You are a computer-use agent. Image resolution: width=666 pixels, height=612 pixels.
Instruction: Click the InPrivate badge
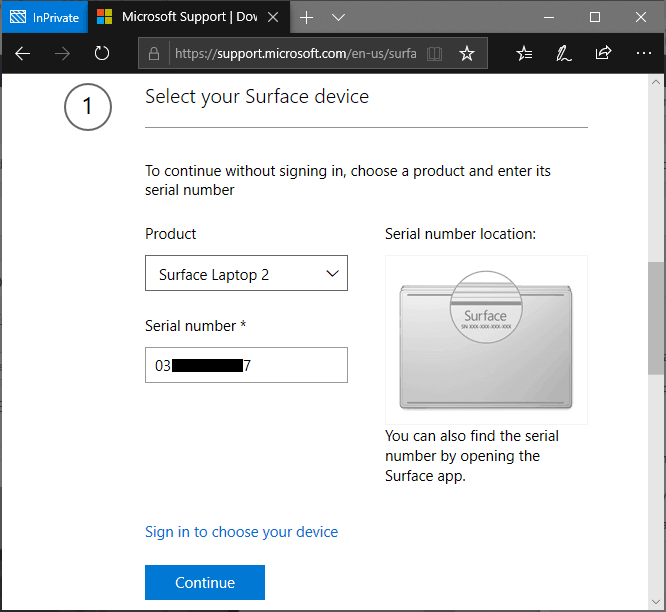point(44,17)
